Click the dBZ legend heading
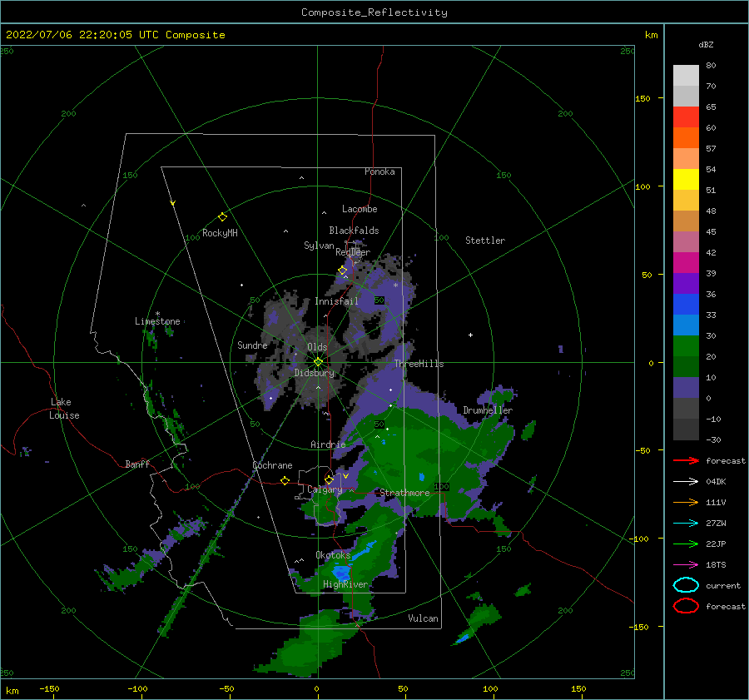749x700 pixels. [x=706, y=44]
